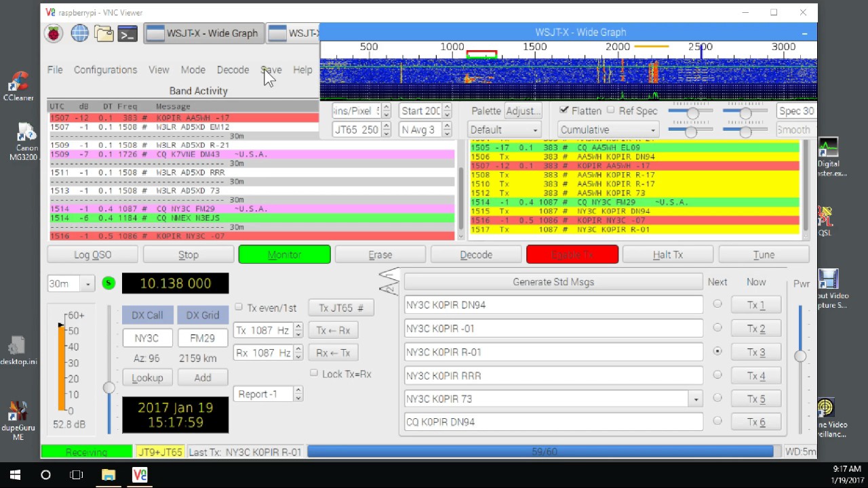The width and height of the screenshot is (868, 488).
Task: Click the green S split indicator
Action: click(x=108, y=283)
